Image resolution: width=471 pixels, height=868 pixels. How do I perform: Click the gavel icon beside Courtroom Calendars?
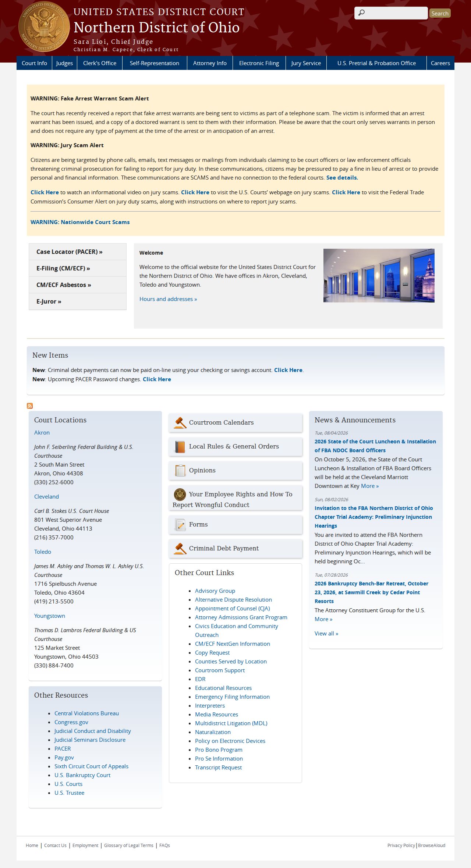click(x=180, y=423)
